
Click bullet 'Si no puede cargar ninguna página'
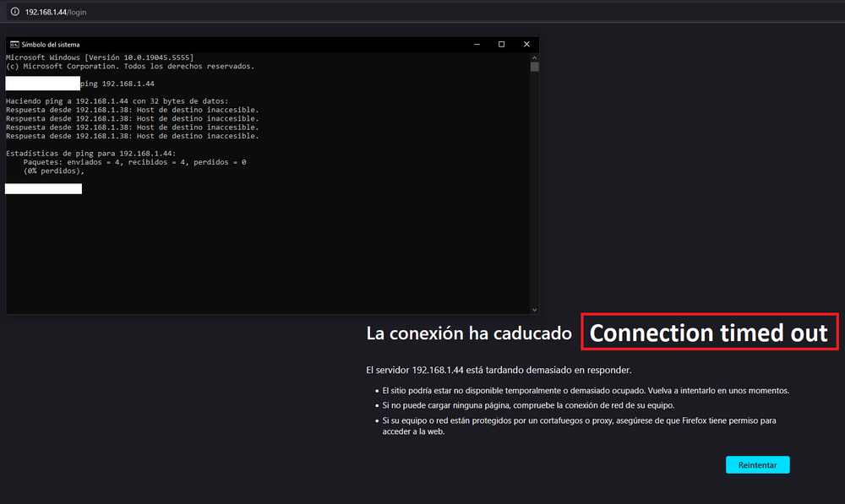click(x=528, y=405)
